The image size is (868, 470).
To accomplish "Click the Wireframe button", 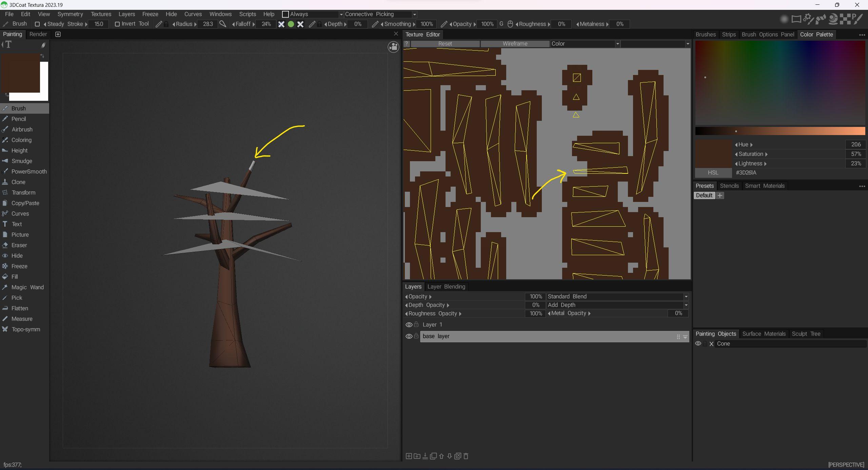I will (515, 44).
